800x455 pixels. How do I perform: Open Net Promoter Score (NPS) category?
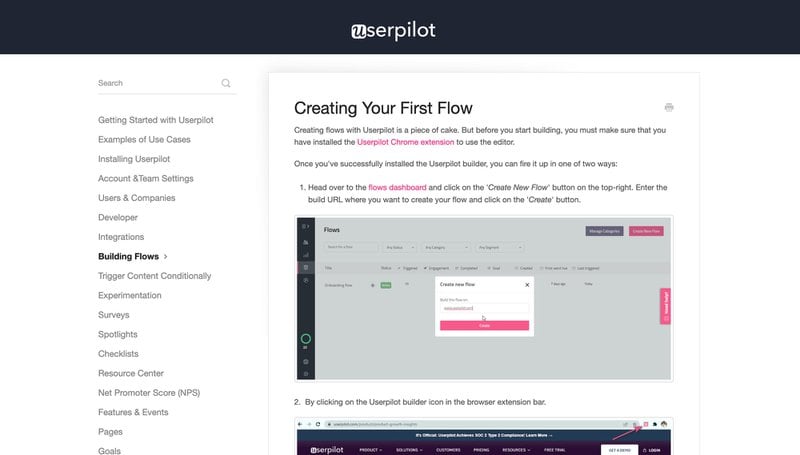pos(149,393)
